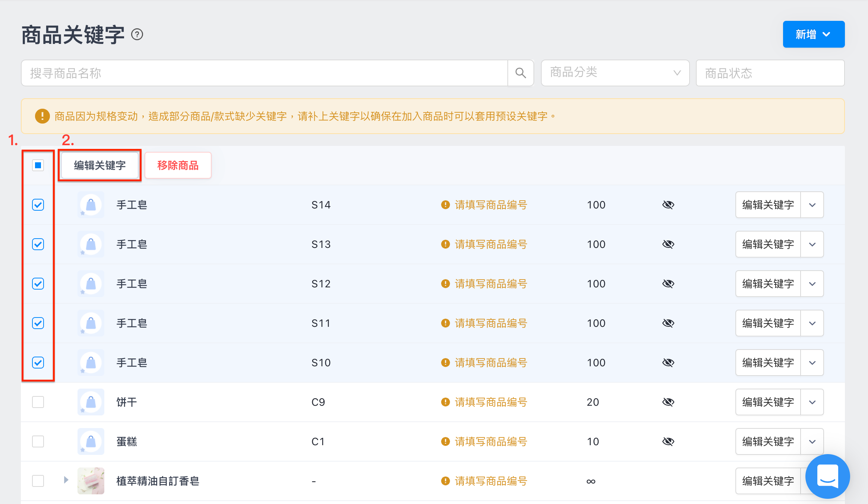The image size is (868, 504).
Task: Uncheck the 手工皂 S10 checkbox
Action: [38, 363]
